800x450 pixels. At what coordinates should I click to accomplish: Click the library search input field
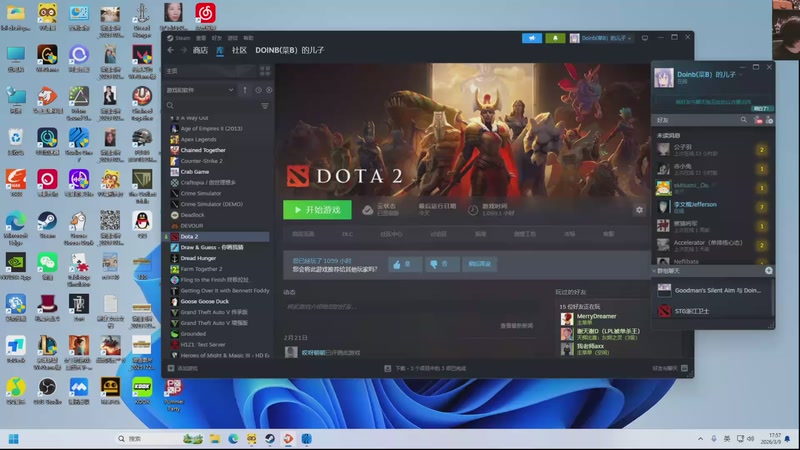[216, 106]
